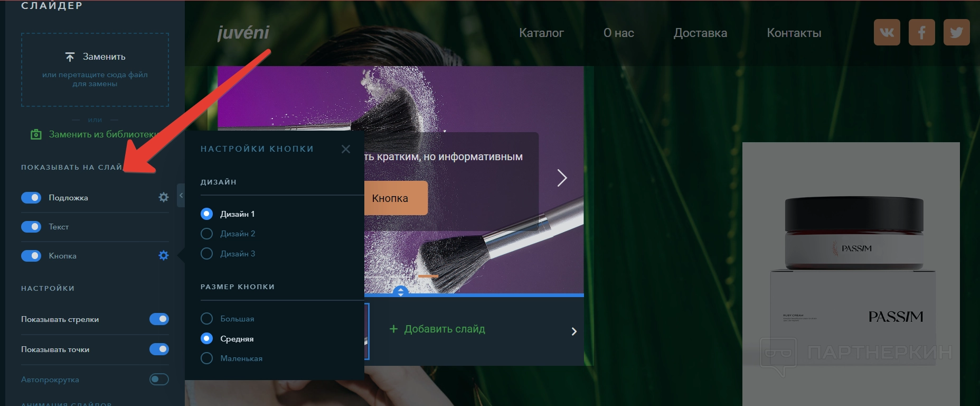This screenshot has height=406, width=980.
Task: Click the camera icon beside Заменить из библиотеки
Action: [36, 134]
